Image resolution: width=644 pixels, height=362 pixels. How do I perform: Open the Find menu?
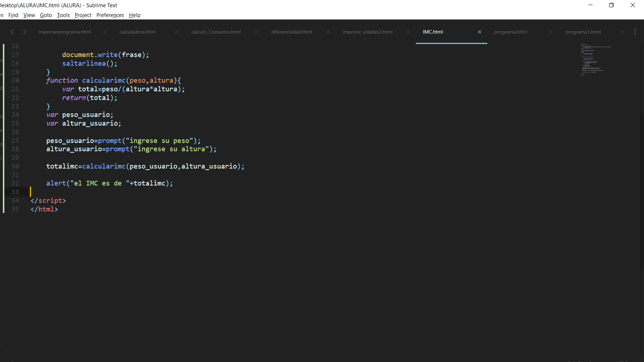click(x=13, y=15)
